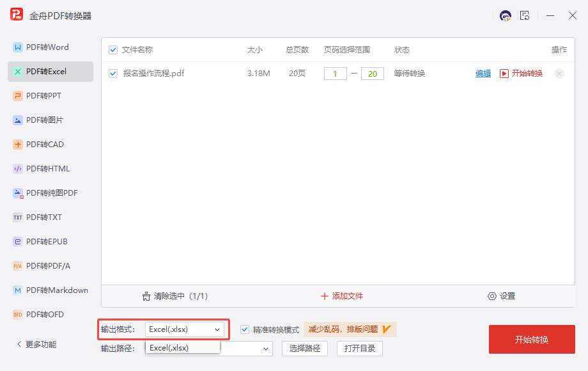Screen dimensions: 588x371
Task: Click the PDF转PDF/A icon
Action: coord(18,266)
